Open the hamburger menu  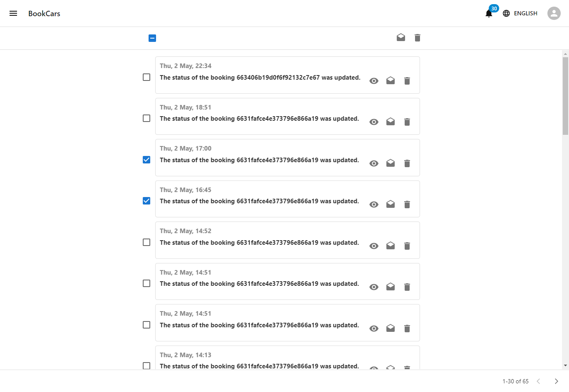click(x=13, y=13)
